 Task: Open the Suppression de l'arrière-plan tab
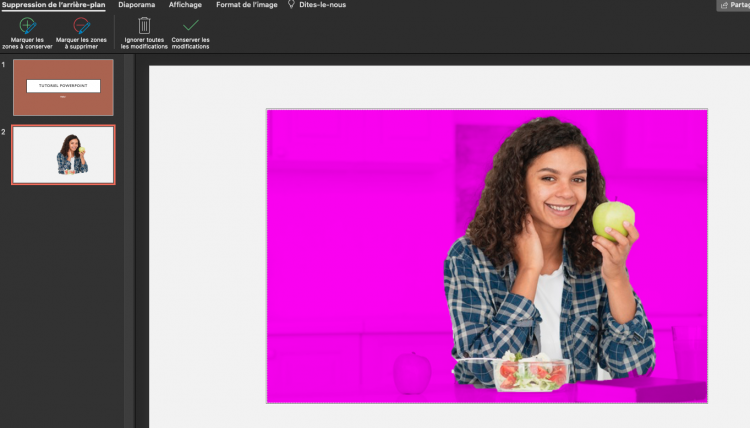pos(54,5)
